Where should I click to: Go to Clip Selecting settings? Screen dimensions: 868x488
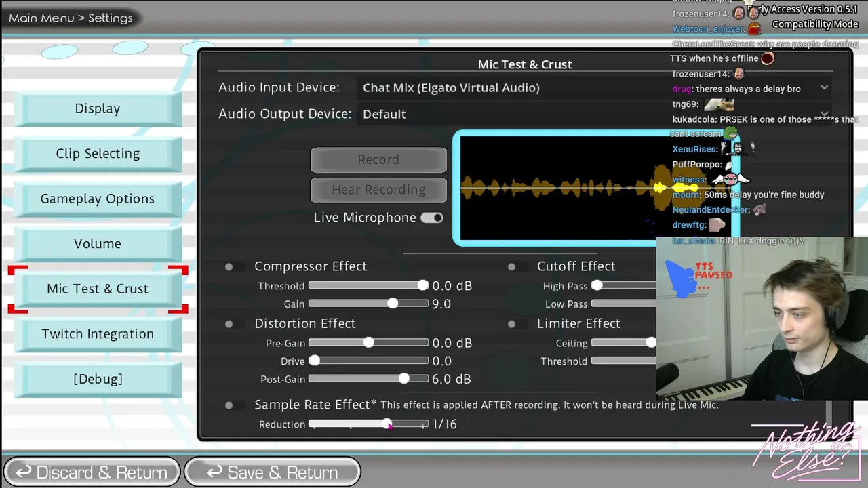click(x=98, y=154)
